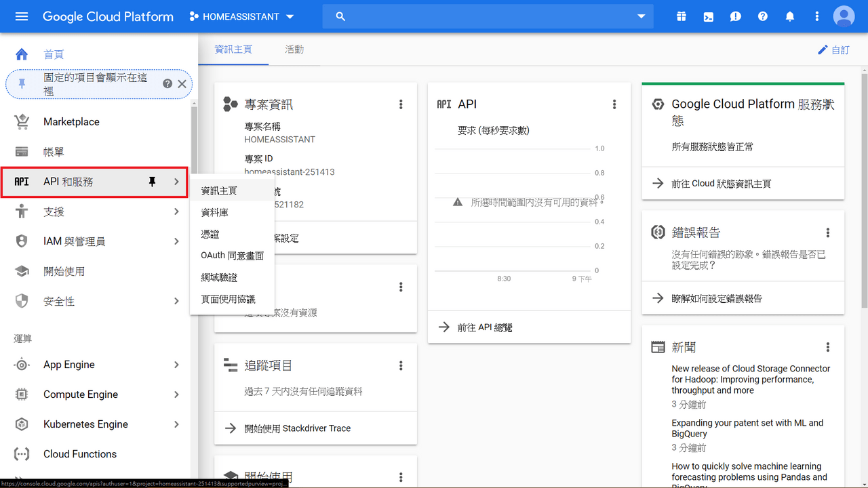Click the 支援 support icon
The width and height of the screenshot is (868, 488).
coord(22,211)
